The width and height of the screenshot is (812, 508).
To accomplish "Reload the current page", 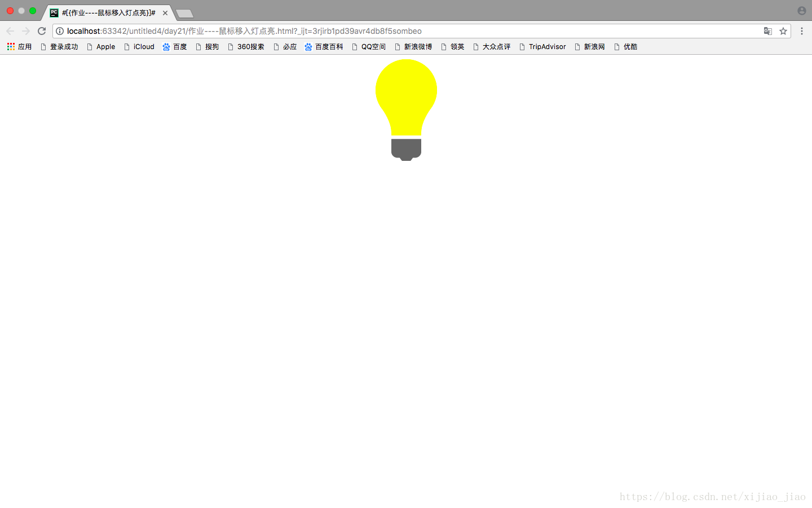I will (42, 31).
